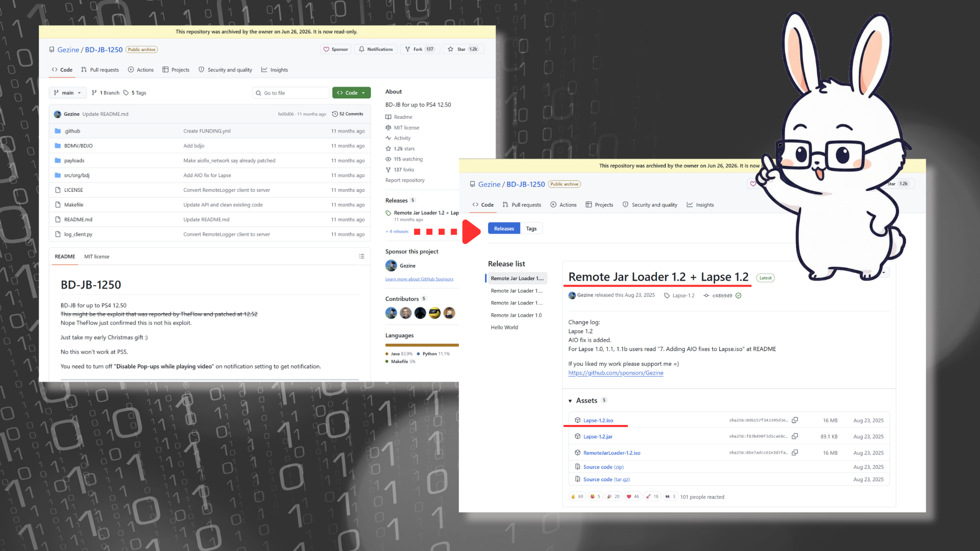Open the Lapse-1.2 tag link
The height and width of the screenshot is (551, 980).
coord(679,296)
